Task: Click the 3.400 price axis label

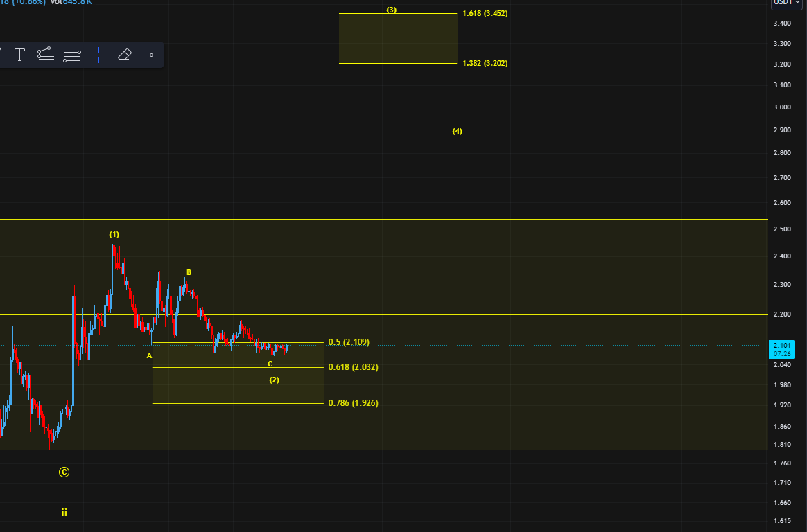Action: click(x=782, y=23)
